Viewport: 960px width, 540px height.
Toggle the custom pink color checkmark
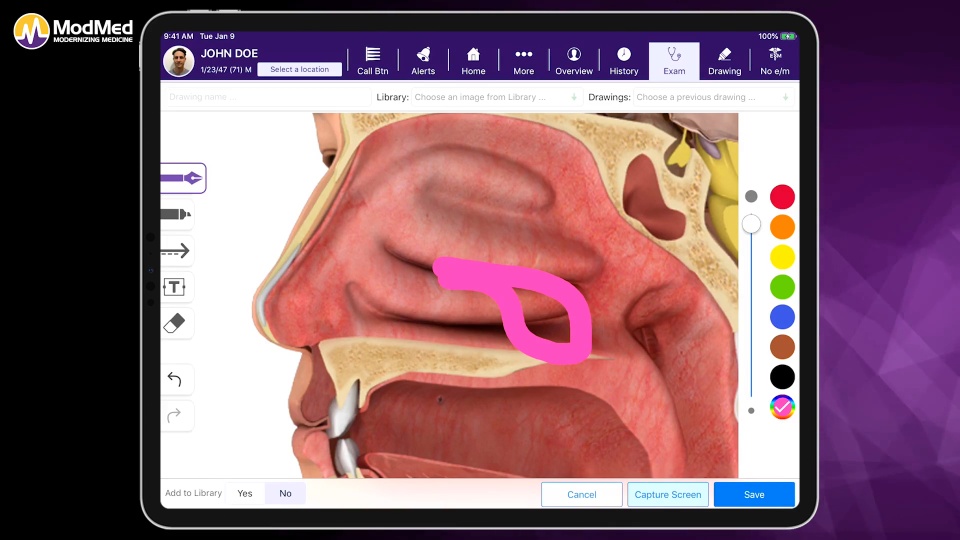coord(782,407)
